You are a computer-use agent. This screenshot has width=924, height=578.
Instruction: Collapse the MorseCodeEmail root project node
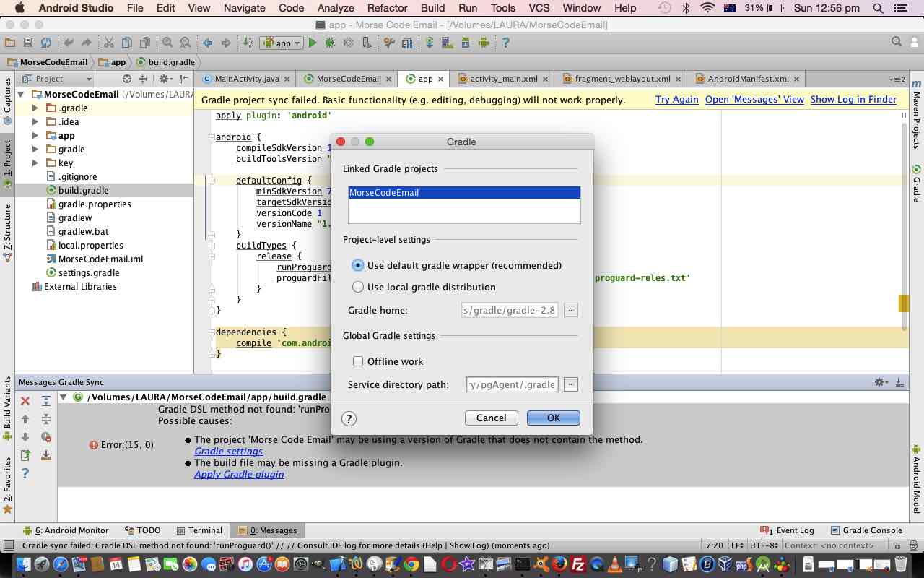coord(21,94)
